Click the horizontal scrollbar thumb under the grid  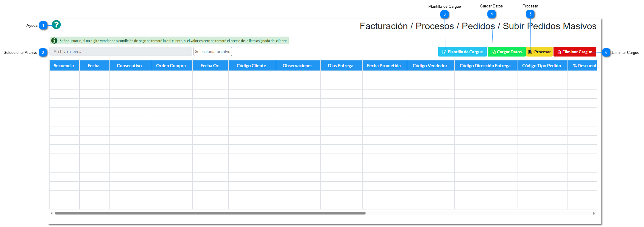pos(210,213)
